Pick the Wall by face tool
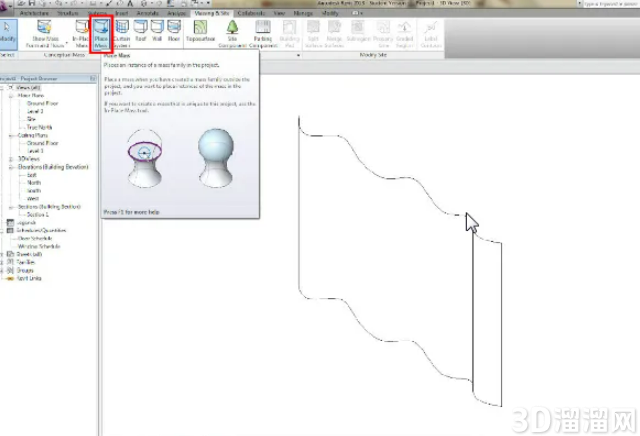 tap(157, 31)
